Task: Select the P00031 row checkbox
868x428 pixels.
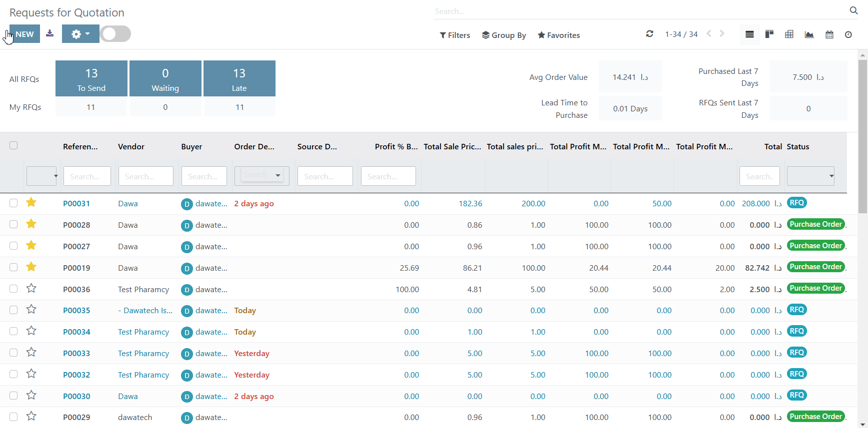Action: [x=13, y=203]
